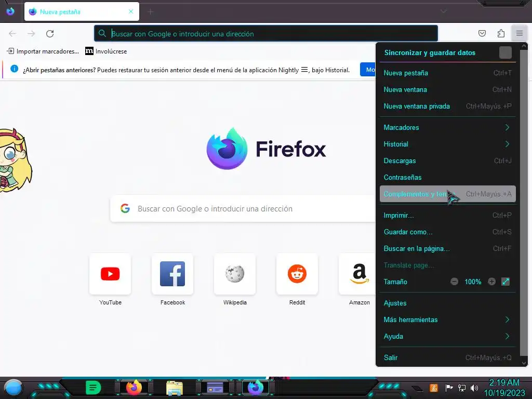Open Nueva ventana privada
The width and height of the screenshot is (532, 399).
pos(447,106)
